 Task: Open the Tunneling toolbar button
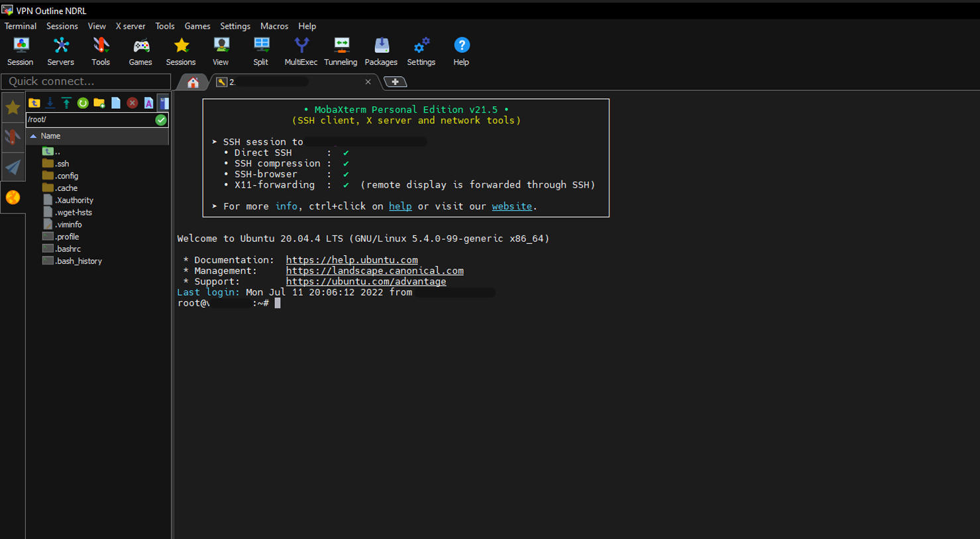point(341,52)
